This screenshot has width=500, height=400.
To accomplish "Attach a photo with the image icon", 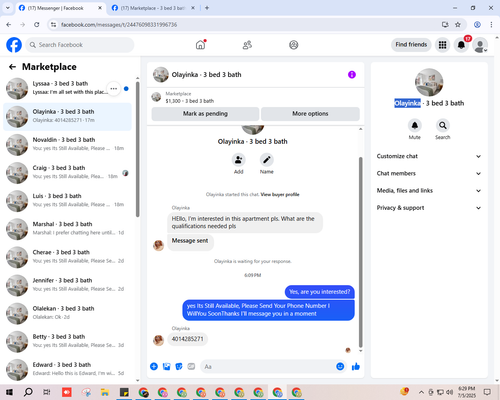I will click(x=166, y=367).
